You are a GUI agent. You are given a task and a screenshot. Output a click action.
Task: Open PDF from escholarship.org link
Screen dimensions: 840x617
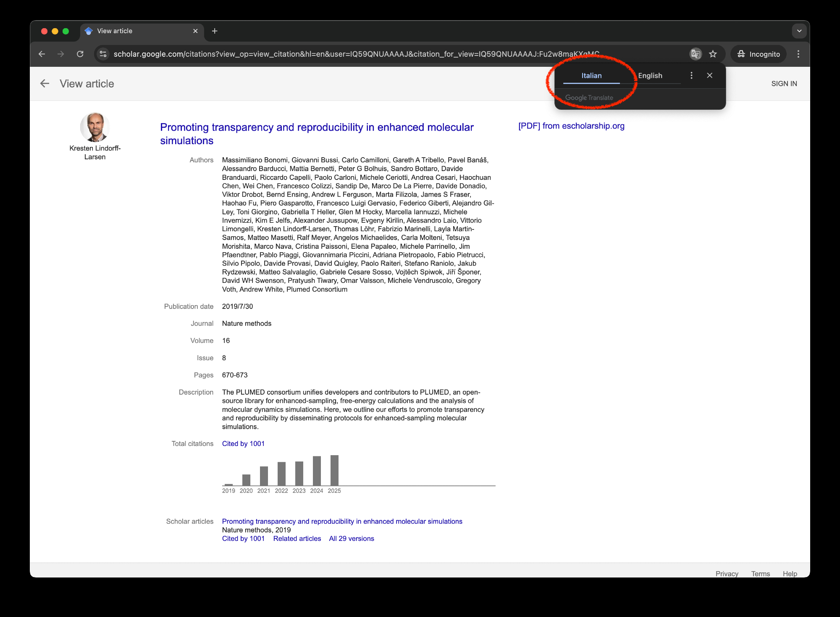tap(571, 126)
